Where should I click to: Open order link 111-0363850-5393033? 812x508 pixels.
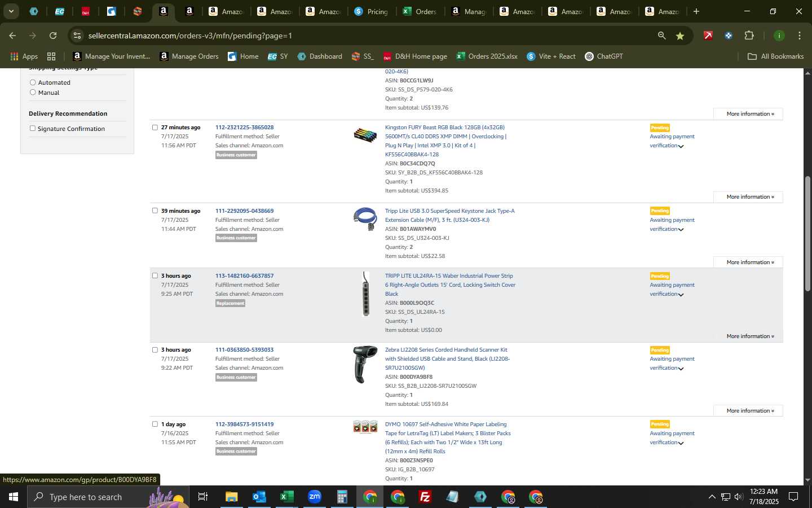244,350
